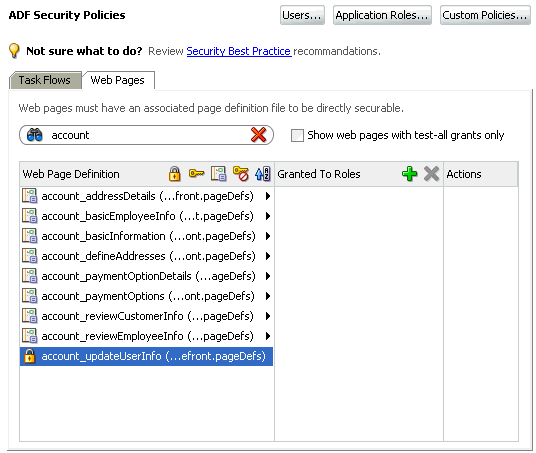Expand arrow for account_reviewCustomerInfo
This screenshot has height=453, width=536.
[x=268, y=316]
